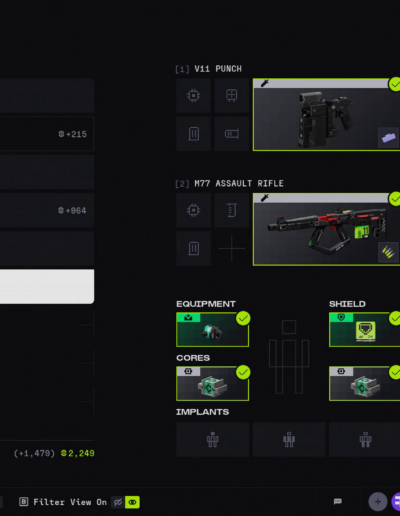This screenshot has width=400, height=516.
Task: Open the M77 Assault Rifle chip mod slot
Action: 193,210
